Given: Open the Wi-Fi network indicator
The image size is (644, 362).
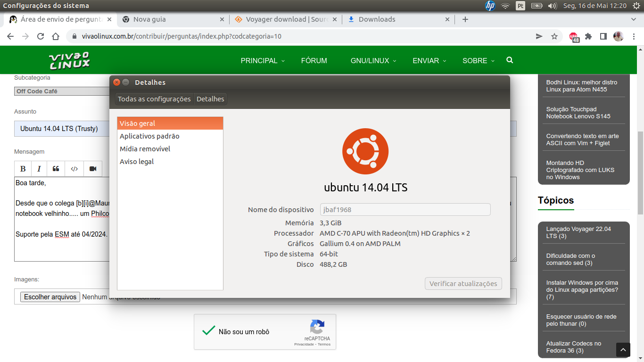Looking at the screenshot, I should tap(505, 6).
